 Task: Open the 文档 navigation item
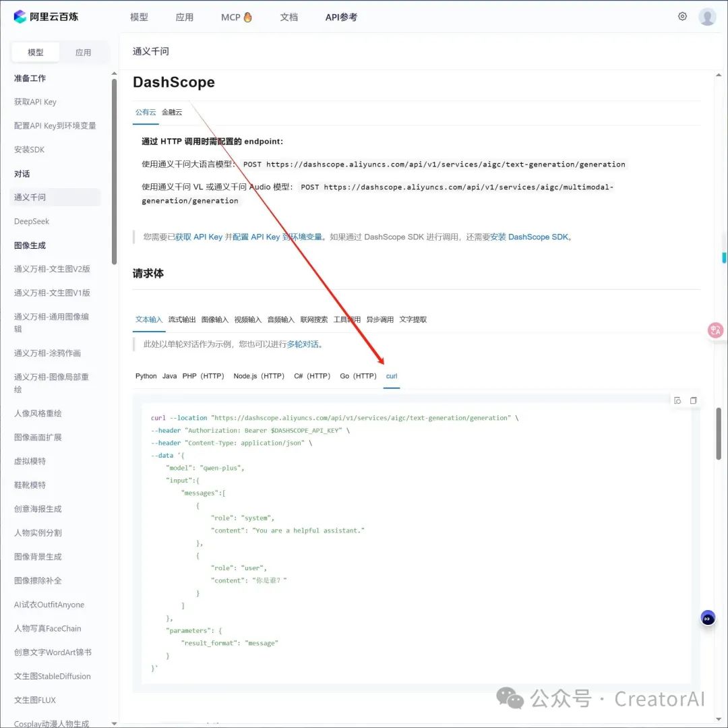(x=289, y=17)
